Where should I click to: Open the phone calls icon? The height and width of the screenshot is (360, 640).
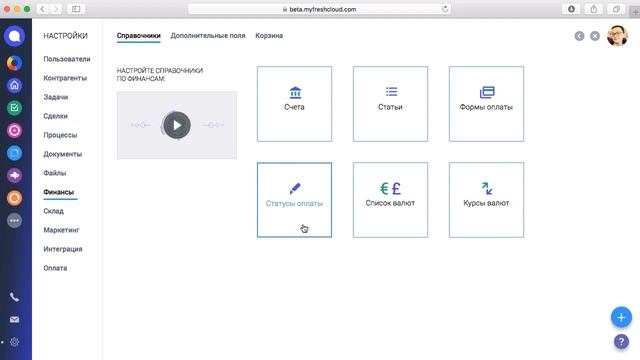14,297
